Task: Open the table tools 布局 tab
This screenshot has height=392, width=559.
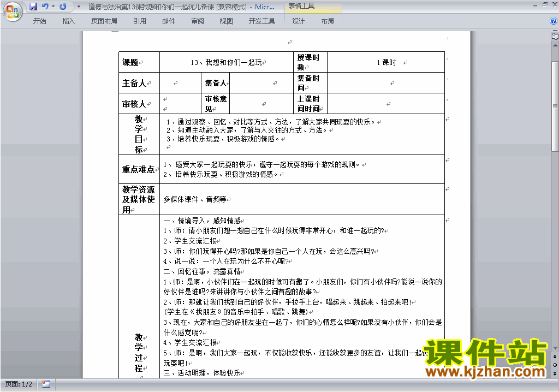Action: click(x=328, y=21)
